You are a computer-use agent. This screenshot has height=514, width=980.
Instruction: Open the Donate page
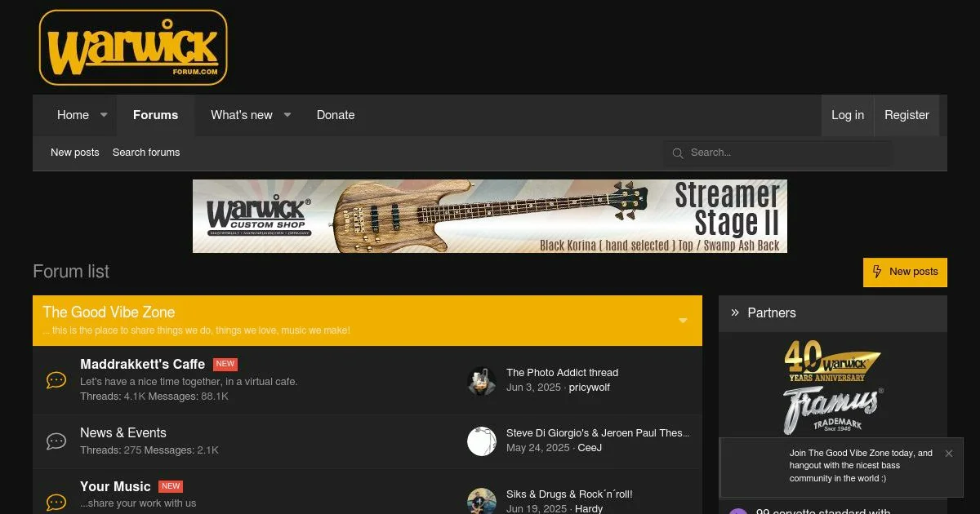pyautogui.click(x=336, y=115)
